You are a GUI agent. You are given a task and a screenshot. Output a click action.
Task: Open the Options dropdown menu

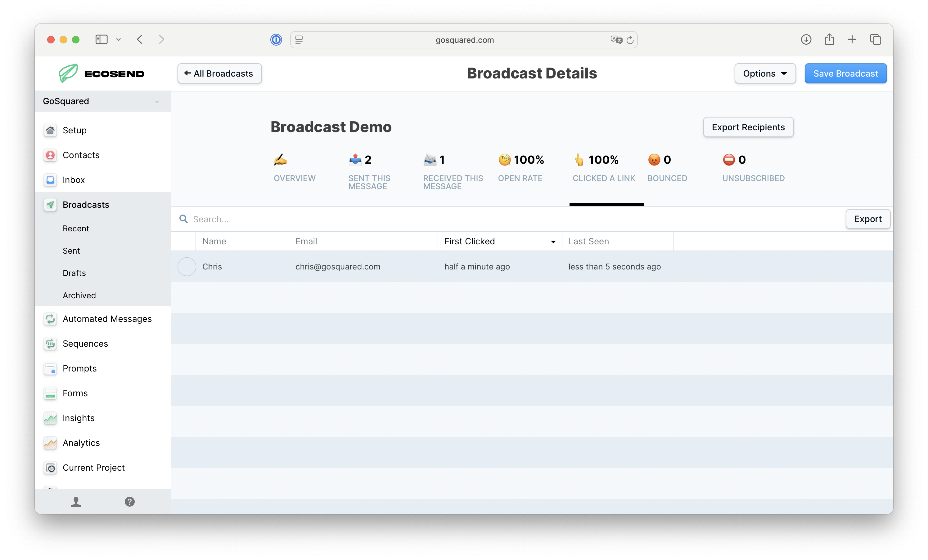click(765, 73)
